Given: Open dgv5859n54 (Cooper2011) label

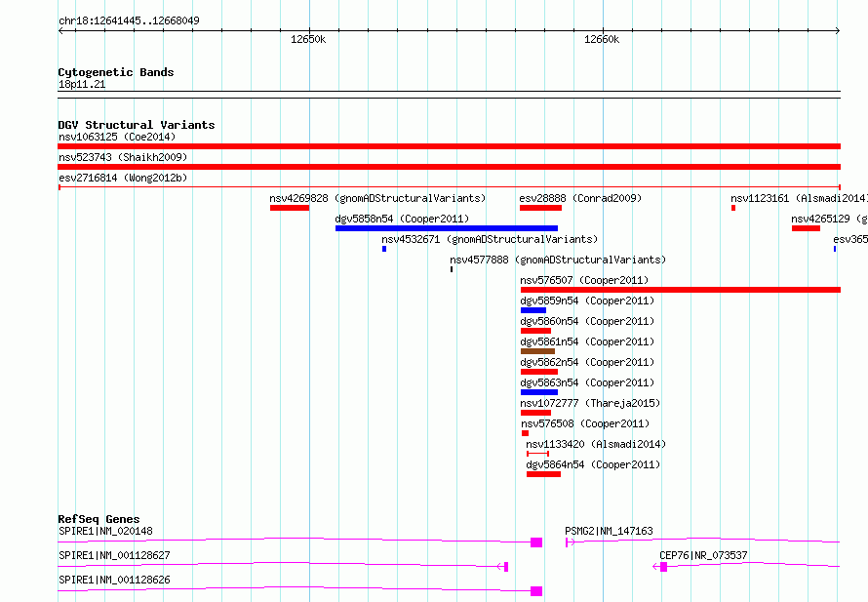Looking at the screenshot, I should tap(587, 301).
